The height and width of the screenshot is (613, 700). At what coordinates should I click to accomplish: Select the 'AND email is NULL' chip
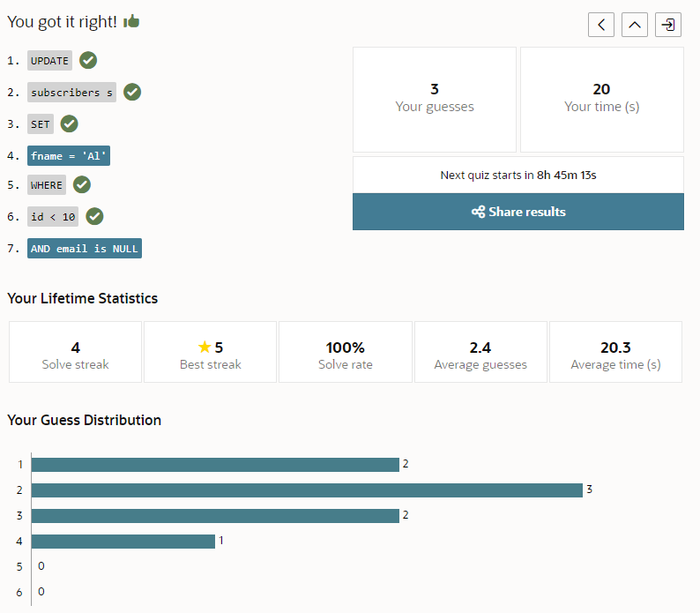85,249
